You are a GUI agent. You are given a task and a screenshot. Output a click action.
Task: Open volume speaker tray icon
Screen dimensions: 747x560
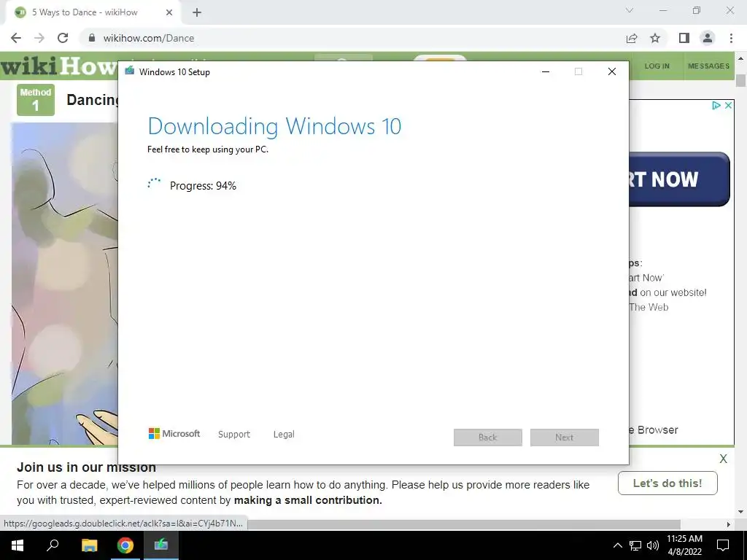tap(653, 545)
